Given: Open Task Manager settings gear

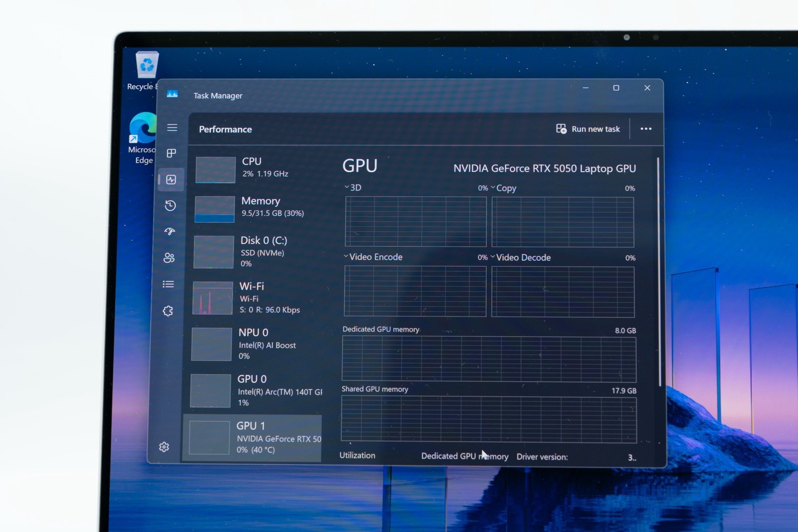Looking at the screenshot, I should click(164, 447).
